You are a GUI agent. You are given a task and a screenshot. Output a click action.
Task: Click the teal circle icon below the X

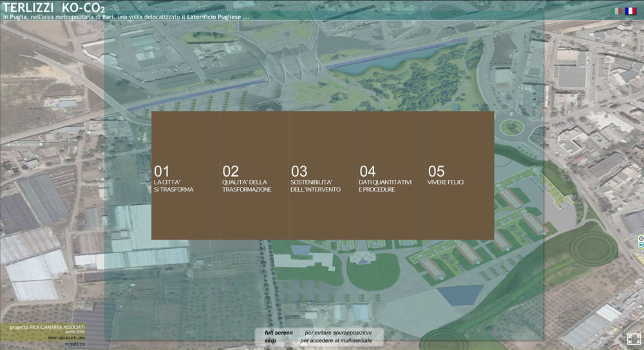point(641,245)
